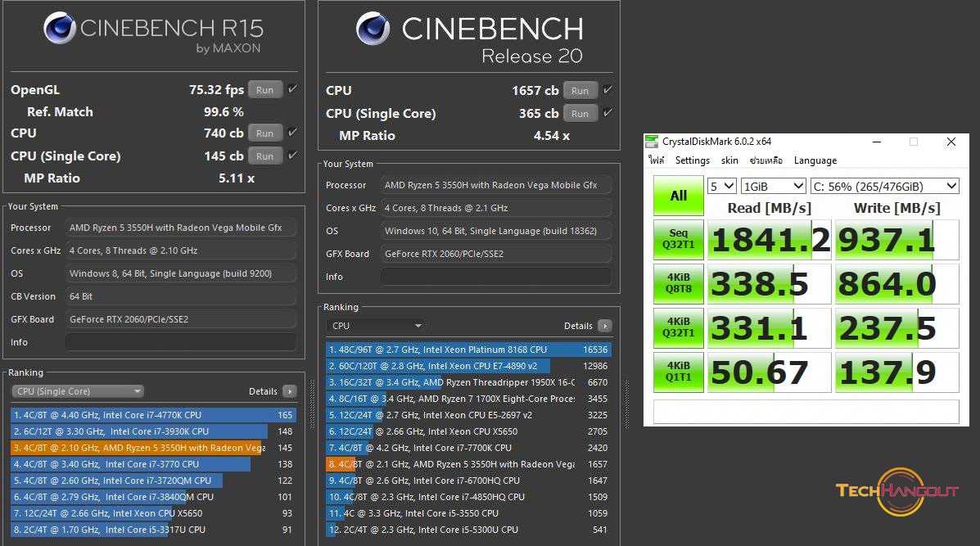Select the Intel Core i7-4850HQ row in R20 ranking

click(468, 497)
